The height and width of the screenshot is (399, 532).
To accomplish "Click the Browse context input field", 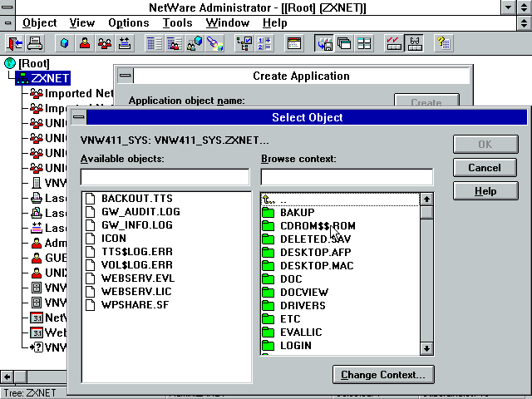I will (x=347, y=177).
